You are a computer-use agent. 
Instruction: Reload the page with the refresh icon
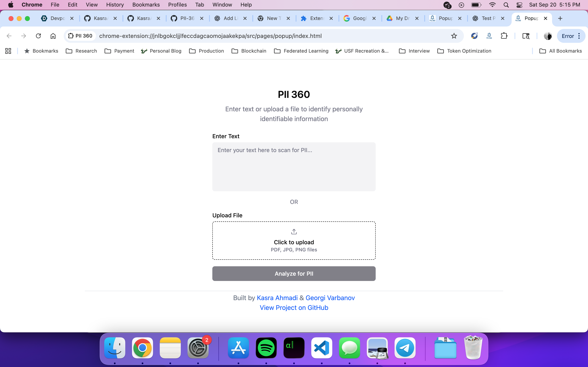point(38,36)
